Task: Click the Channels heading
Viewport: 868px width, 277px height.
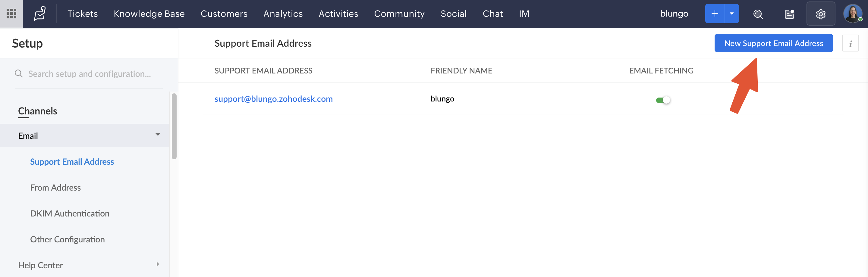Action: coord(37,111)
